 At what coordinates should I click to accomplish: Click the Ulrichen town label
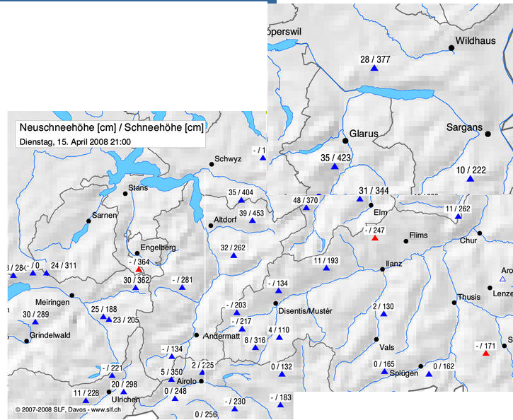click(x=126, y=399)
